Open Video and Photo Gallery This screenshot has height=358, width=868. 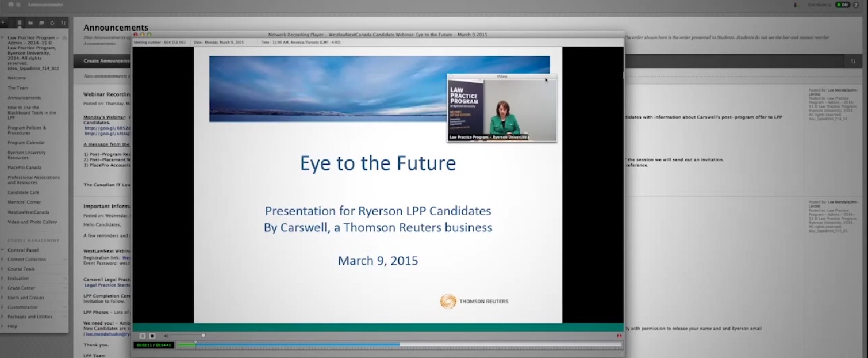(32, 222)
